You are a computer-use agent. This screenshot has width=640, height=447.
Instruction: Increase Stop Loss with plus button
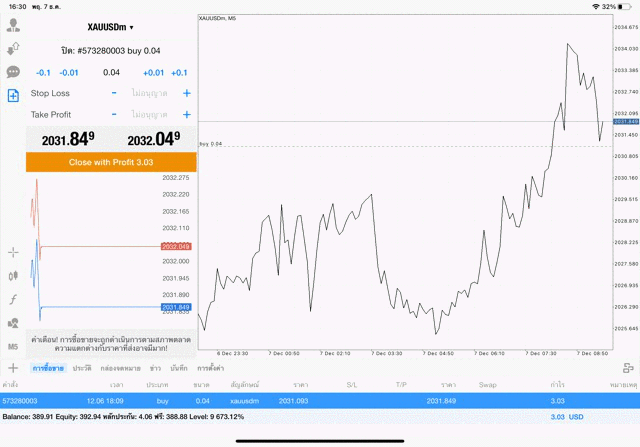tap(186, 93)
